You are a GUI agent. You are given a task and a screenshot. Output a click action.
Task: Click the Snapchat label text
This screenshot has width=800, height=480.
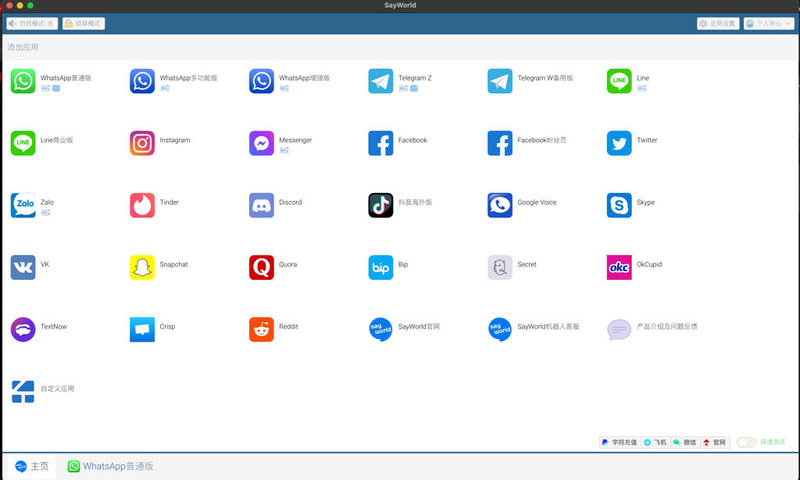pyautogui.click(x=173, y=264)
